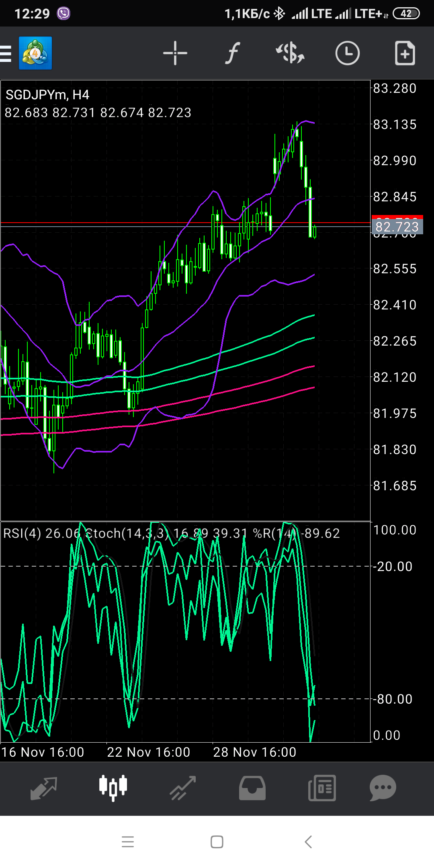
Task: Tap the 82.990 price axis label
Action: click(395, 161)
